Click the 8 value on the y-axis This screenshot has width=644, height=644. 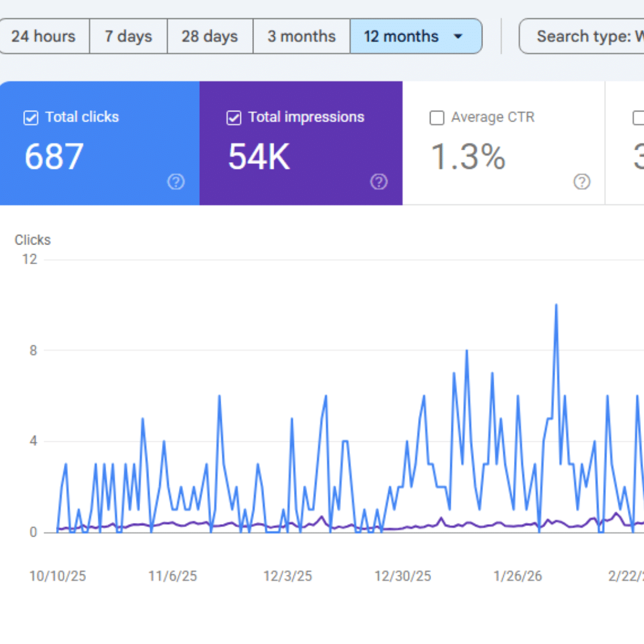point(33,351)
